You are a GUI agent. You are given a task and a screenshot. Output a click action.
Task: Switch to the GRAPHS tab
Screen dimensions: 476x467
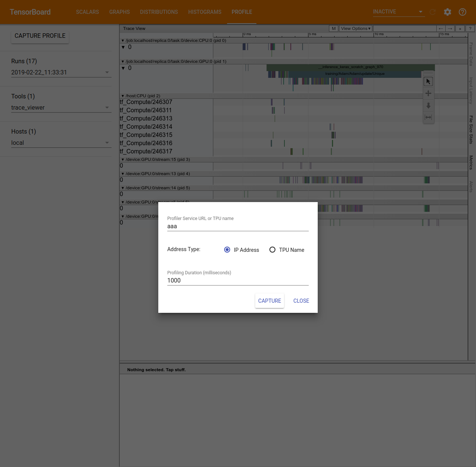tap(119, 12)
